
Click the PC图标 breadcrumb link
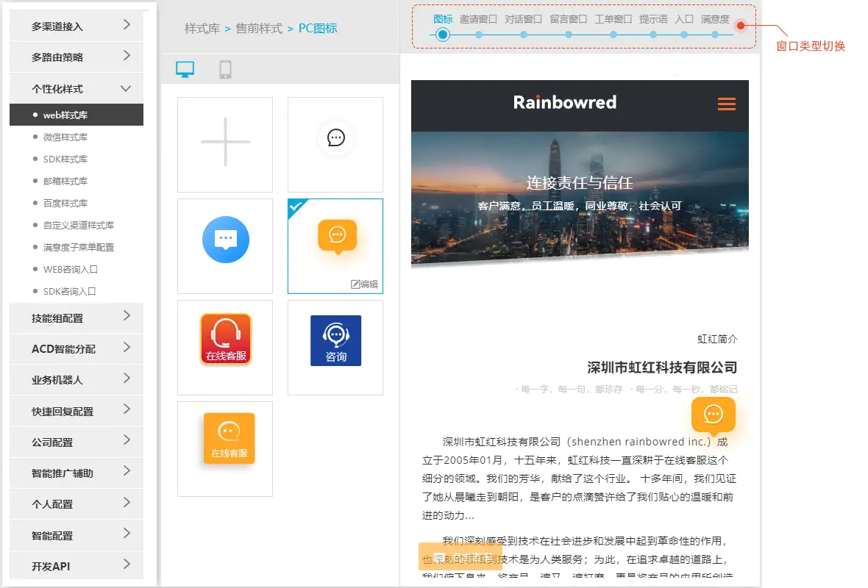[x=318, y=29]
